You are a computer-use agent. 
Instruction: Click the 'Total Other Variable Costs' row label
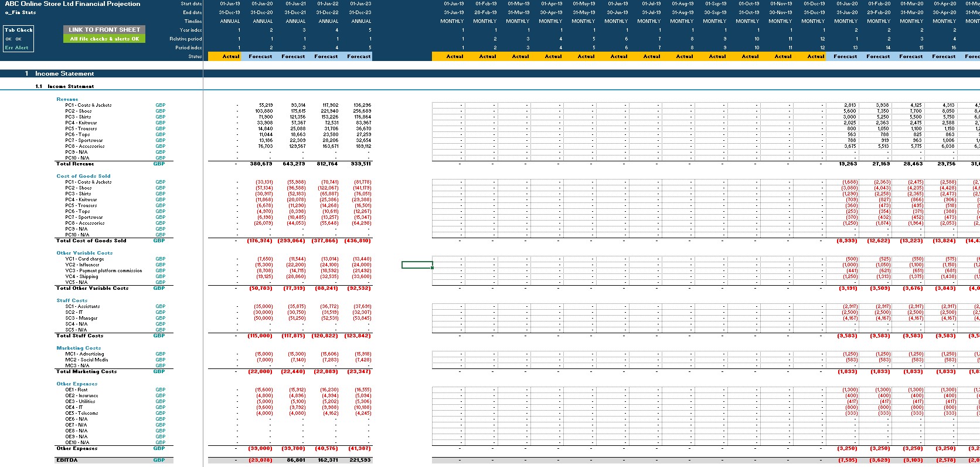click(x=92, y=288)
